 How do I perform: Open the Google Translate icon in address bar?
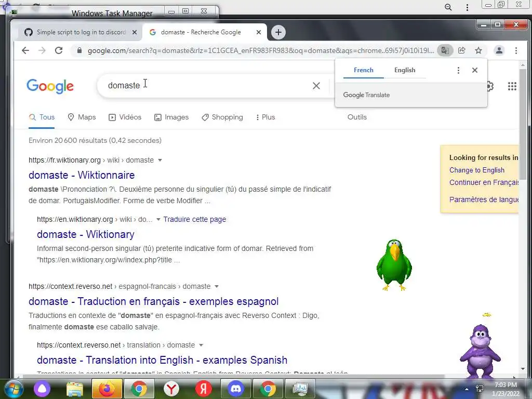(x=445, y=50)
